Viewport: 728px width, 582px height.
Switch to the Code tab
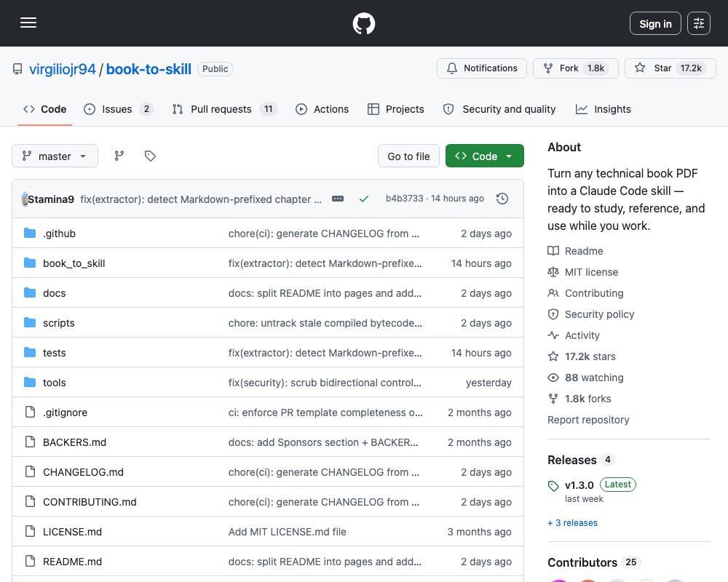coord(44,109)
